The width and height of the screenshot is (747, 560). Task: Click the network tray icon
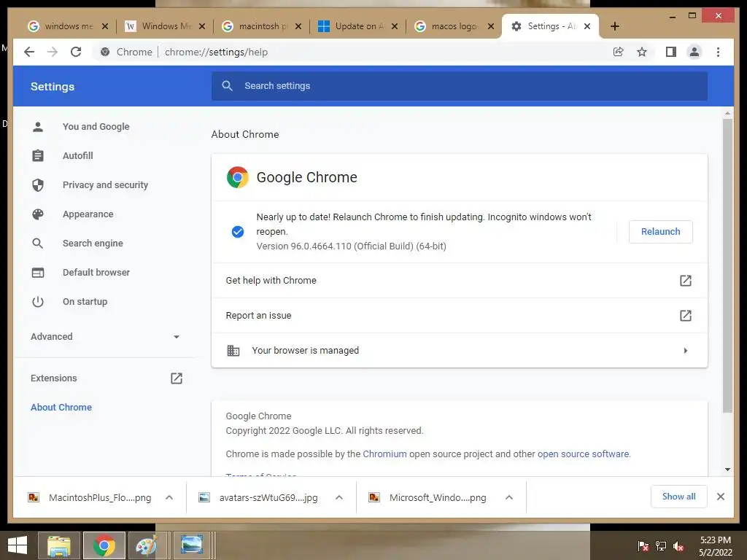click(661, 546)
